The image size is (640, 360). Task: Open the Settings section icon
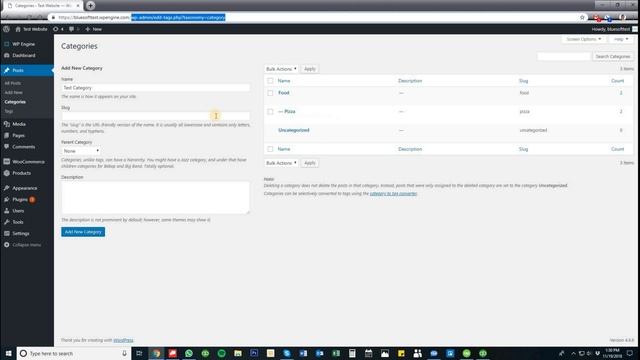[7, 233]
